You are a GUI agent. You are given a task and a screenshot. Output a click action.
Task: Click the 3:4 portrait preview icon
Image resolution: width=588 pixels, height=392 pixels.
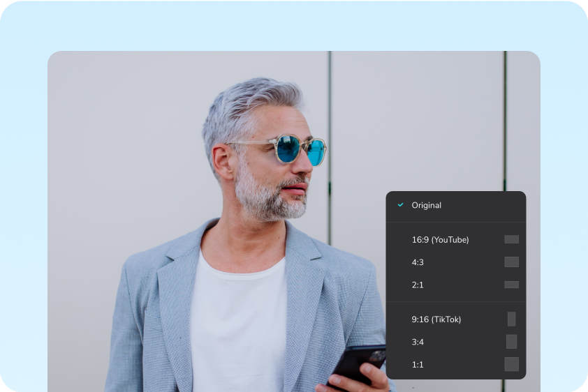click(x=511, y=342)
